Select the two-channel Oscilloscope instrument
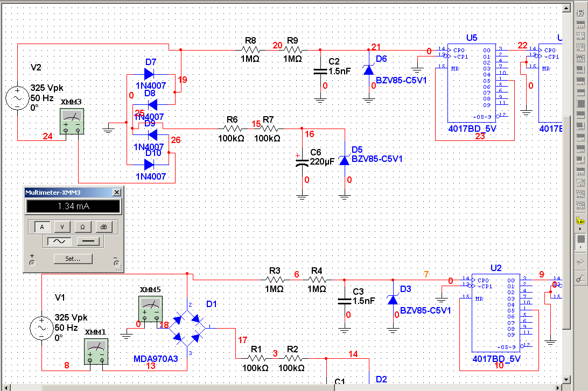Screen dimensions: 588x391 pos(580,47)
